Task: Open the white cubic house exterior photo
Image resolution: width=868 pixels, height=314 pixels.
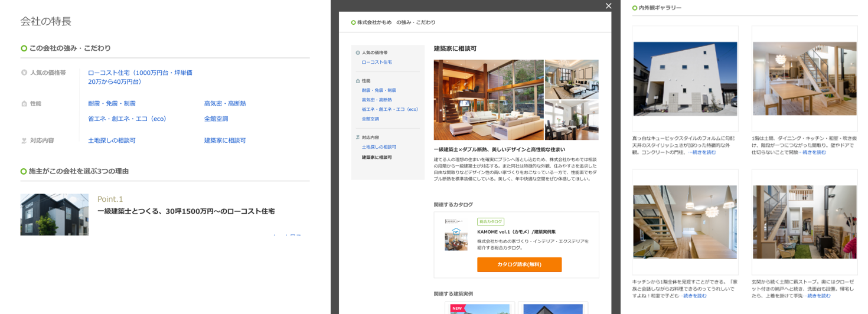Action: (685, 78)
